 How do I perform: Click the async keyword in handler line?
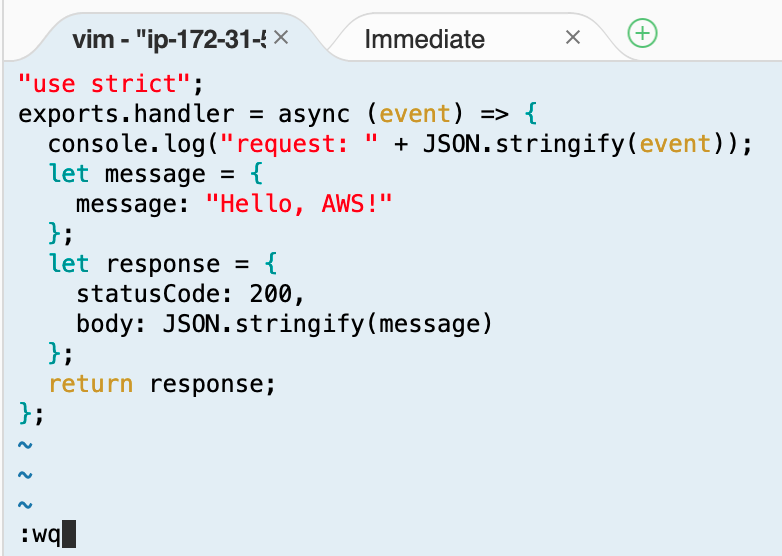314,114
